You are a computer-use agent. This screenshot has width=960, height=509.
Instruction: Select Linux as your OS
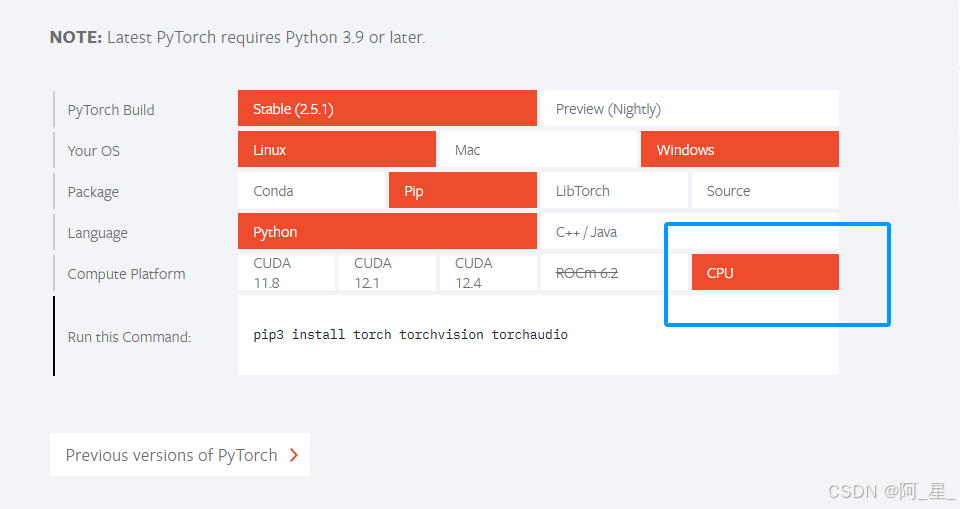pyautogui.click(x=337, y=149)
